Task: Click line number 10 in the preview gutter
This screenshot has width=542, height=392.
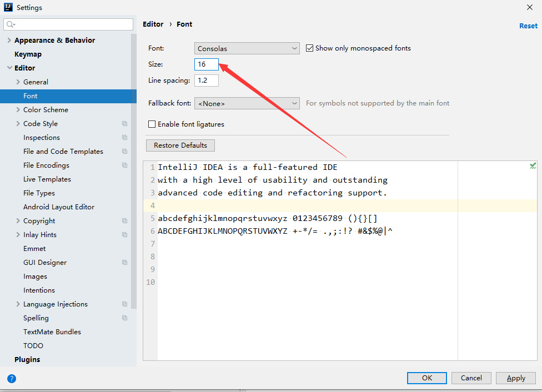Action: pos(150,282)
